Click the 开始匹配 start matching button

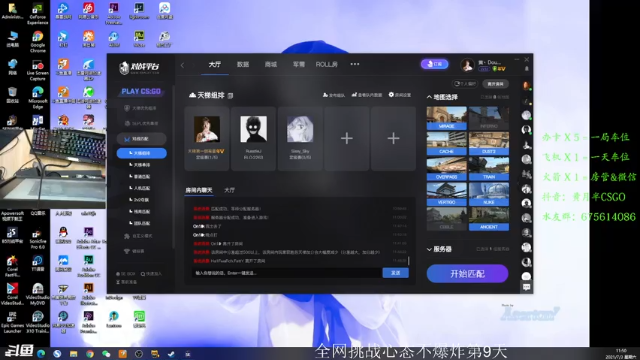tap(467, 273)
